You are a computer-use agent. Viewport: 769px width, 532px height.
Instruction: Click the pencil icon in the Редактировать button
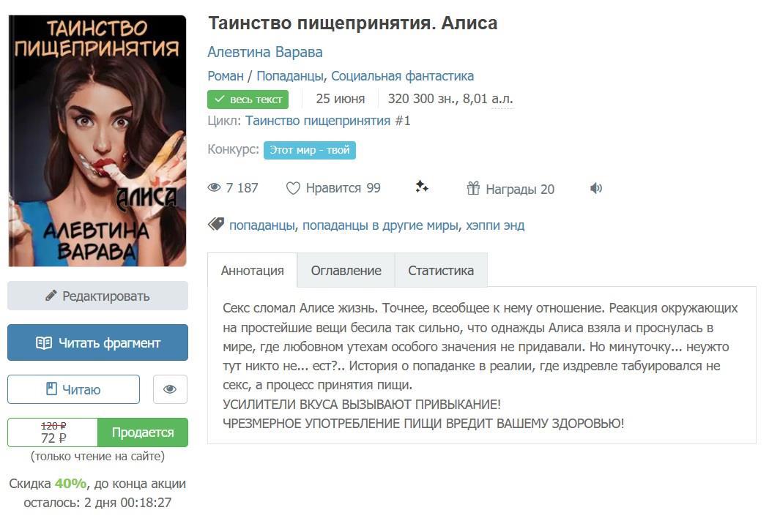coord(51,296)
